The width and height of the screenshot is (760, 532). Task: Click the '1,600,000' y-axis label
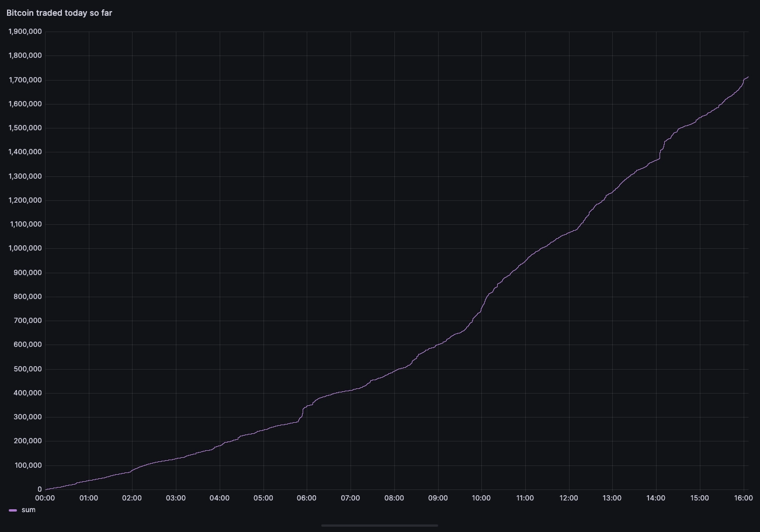point(25,104)
